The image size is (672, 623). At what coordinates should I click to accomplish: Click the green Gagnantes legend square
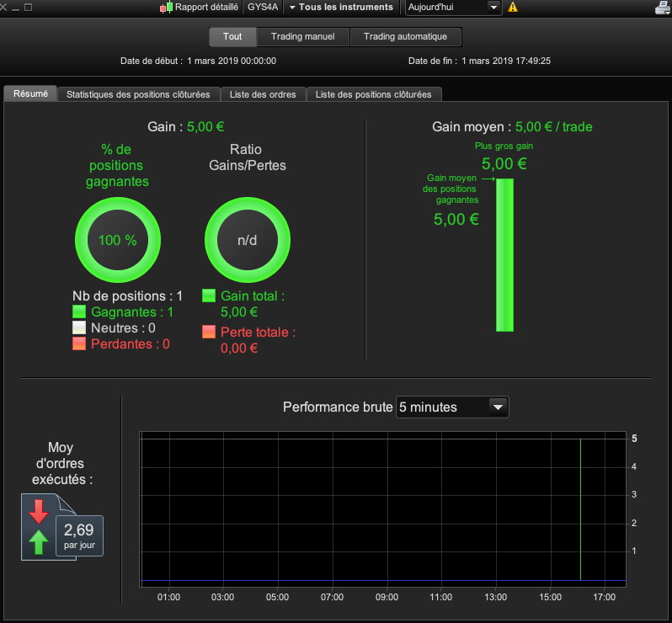79,311
